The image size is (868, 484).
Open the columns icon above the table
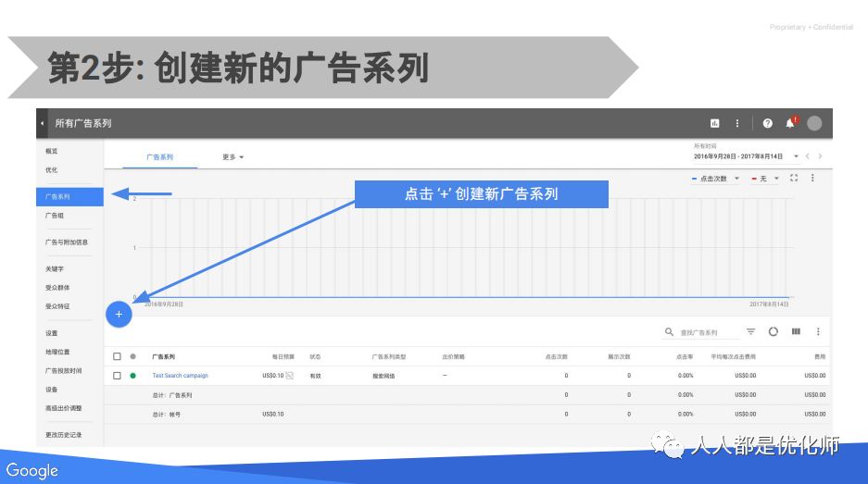click(x=796, y=331)
